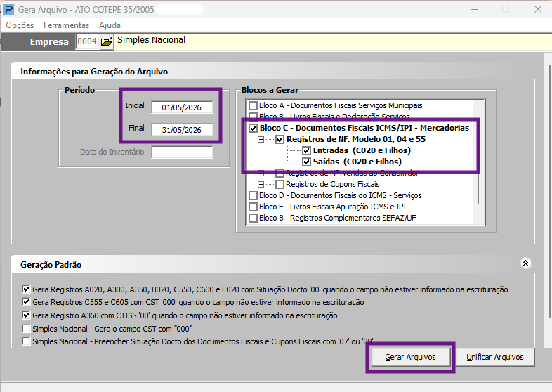Close the Gera Arquivo window

click(537, 9)
